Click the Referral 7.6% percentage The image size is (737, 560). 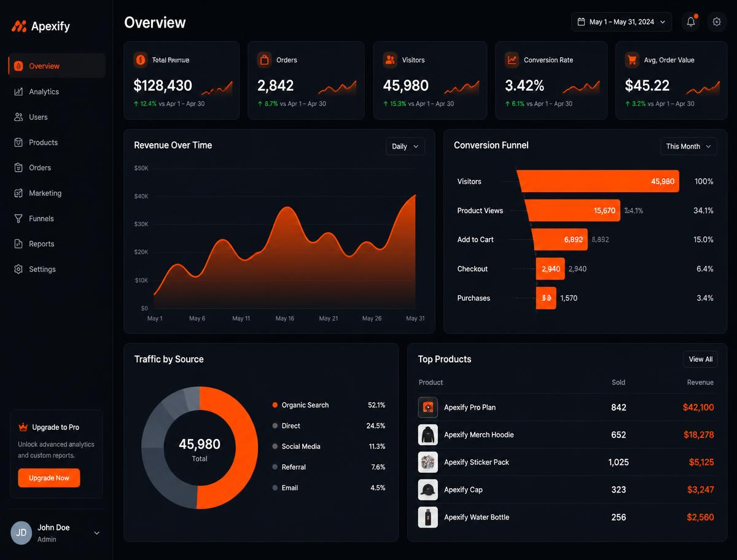[x=378, y=467]
